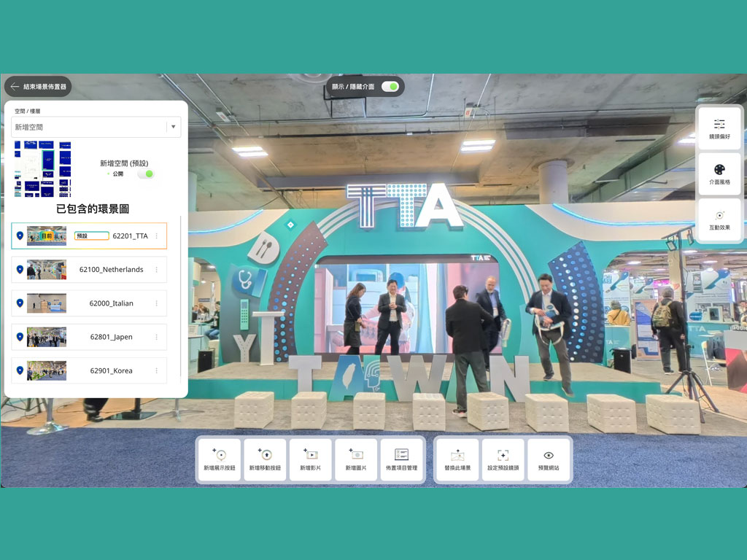Image resolution: width=747 pixels, height=560 pixels.
Task: Click the 空間 / 樓層 label
Action: [x=27, y=111]
